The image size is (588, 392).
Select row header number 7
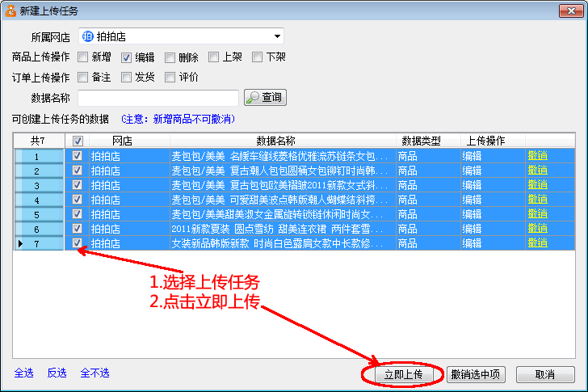(39, 243)
